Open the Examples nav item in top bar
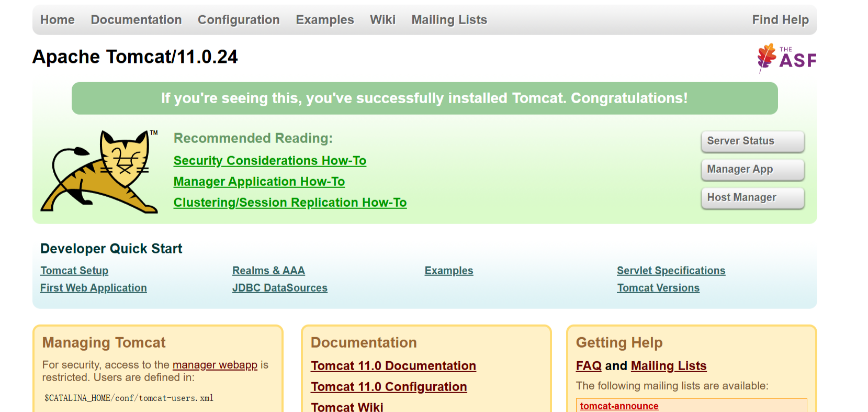This screenshot has width=868, height=412. point(325,20)
